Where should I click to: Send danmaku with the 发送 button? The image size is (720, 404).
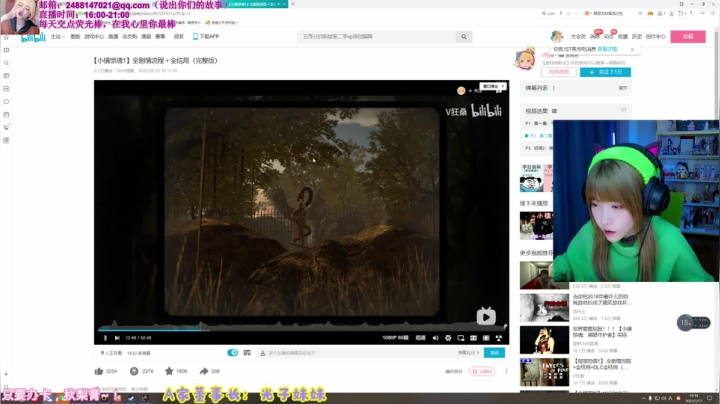point(495,353)
